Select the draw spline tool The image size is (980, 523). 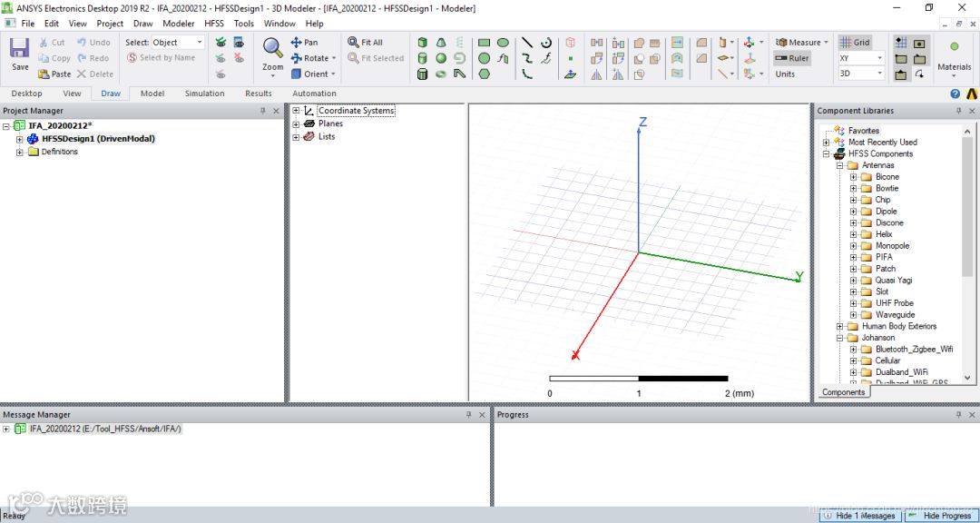(527, 58)
